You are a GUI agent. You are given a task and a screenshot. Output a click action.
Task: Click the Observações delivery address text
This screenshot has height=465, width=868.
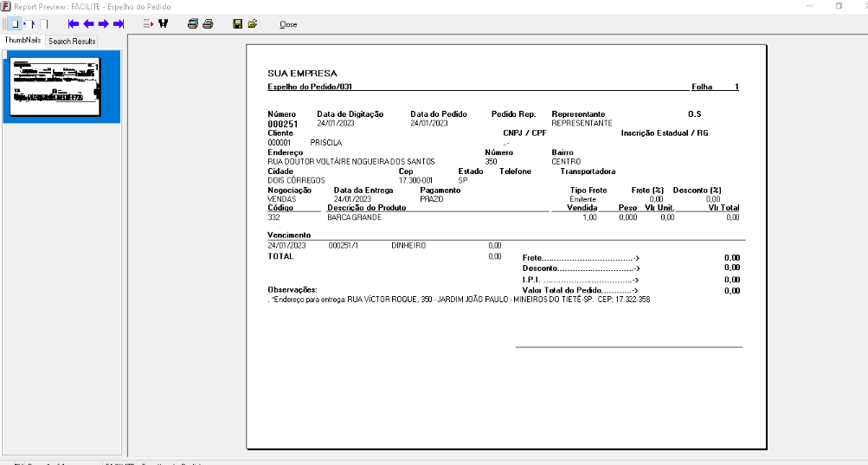click(460, 300)
